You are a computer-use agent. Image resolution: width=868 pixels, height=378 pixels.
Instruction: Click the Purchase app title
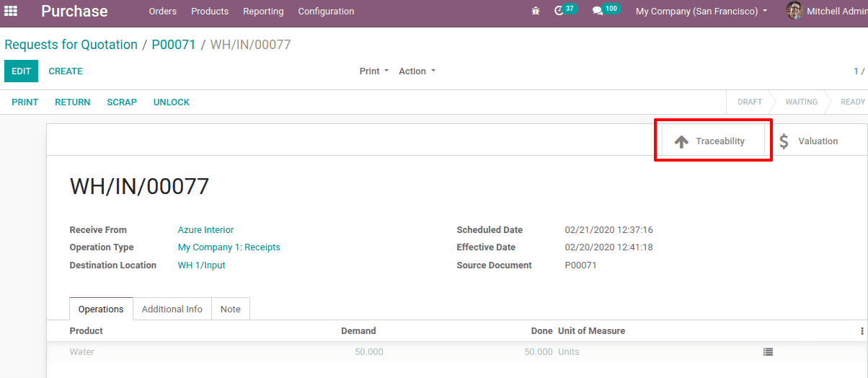click(74, 12)
